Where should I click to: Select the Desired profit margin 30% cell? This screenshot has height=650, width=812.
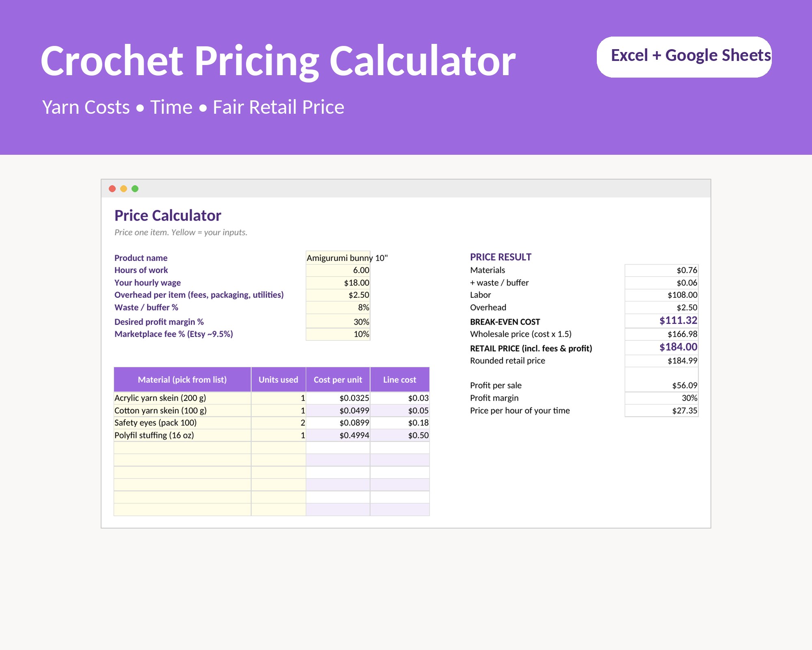pos(338,321)
